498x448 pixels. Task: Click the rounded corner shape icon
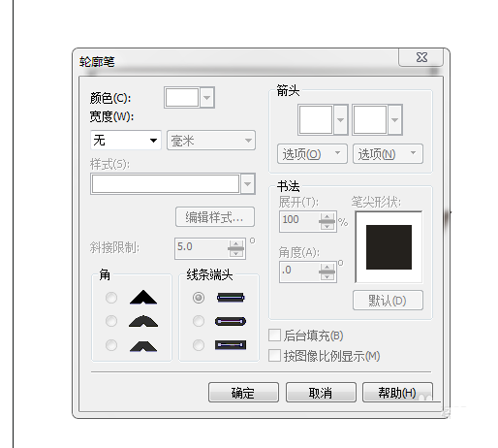[143, 321]
